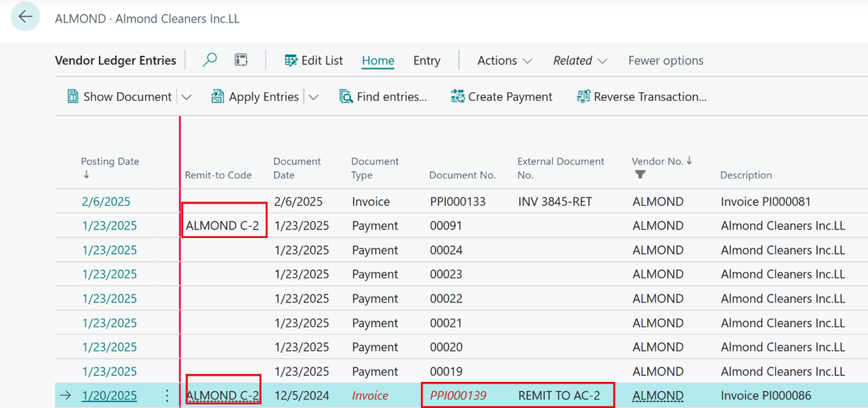The image size is (868, 408).
Task: Select external document REMIT TO AC-2
Action: coord(559,396)
